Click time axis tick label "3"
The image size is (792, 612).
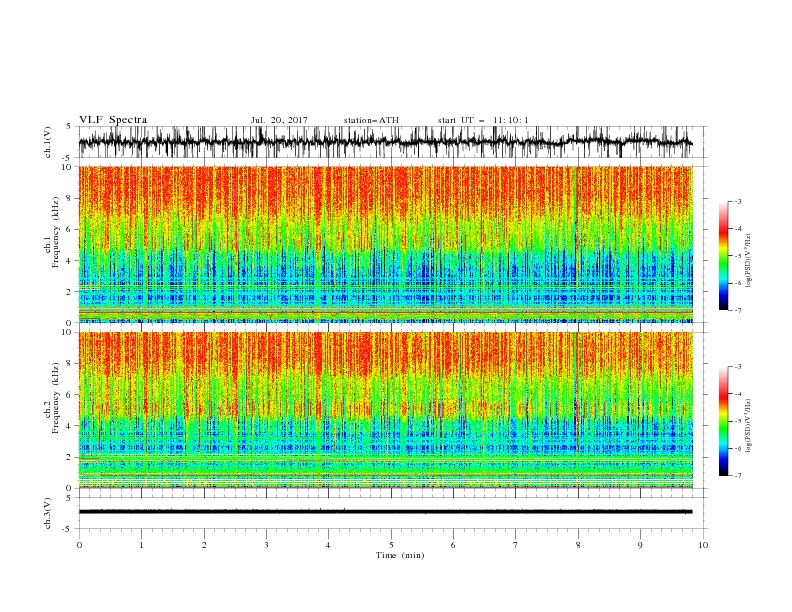click(x=266, y=545)
